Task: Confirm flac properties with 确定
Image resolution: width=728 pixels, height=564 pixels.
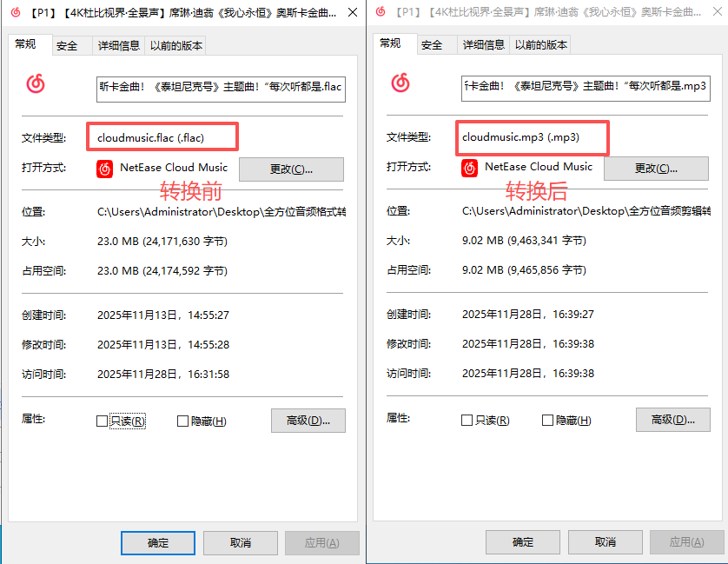Action: [x=157, y=541]
